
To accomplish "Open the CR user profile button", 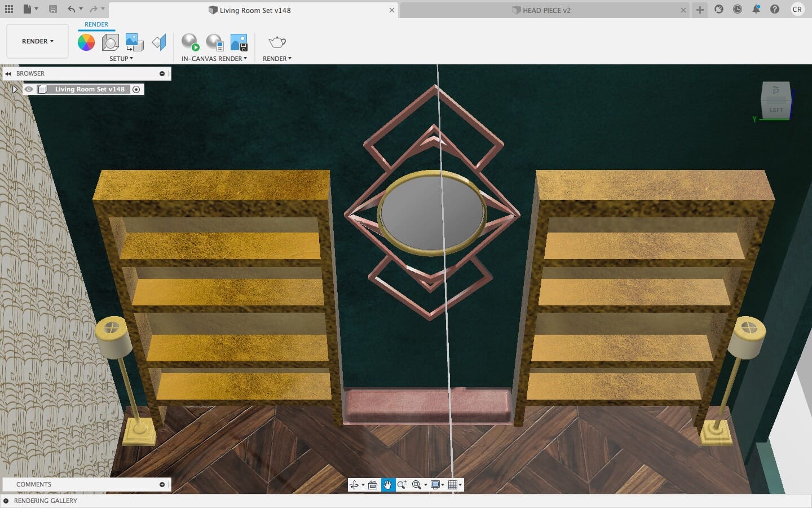I will pos(797,10).
